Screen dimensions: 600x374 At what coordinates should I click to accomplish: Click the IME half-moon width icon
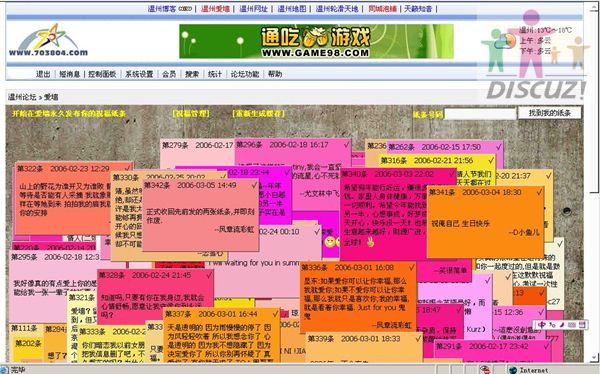[x=562, y=325]
